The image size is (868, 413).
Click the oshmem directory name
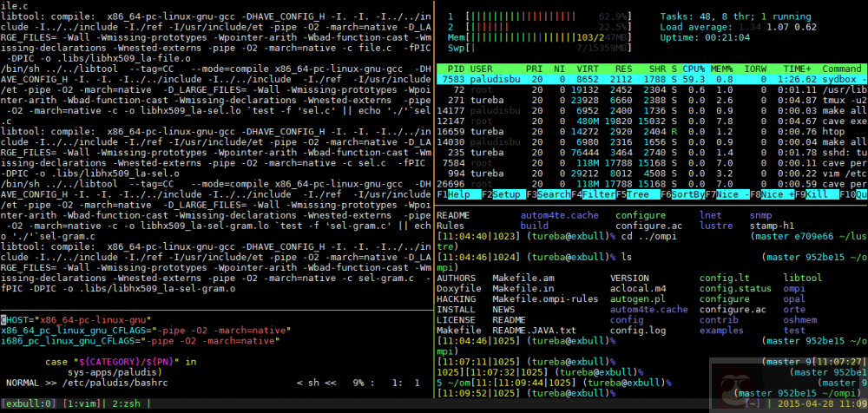(x=800, y=320)
